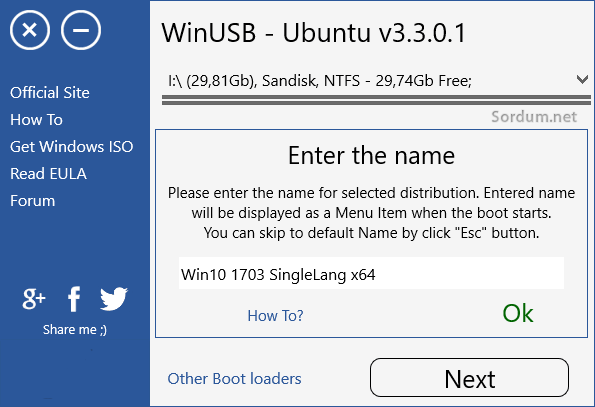Share on Google Plus icon
Image resolution: width=595 pixels, height=407 pixels.
pyautogui.click(x=34, y=299)
